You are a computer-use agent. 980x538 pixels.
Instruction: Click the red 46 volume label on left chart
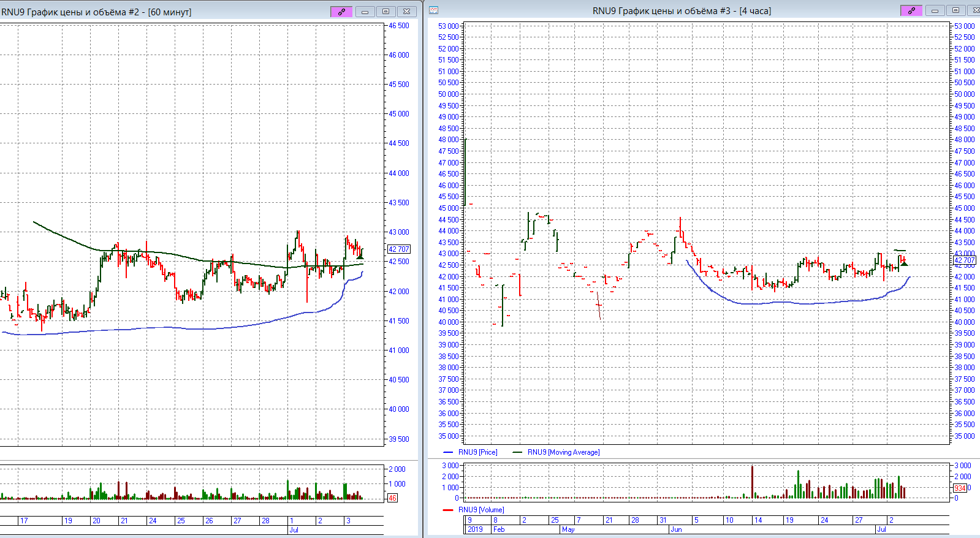(392, 498)
